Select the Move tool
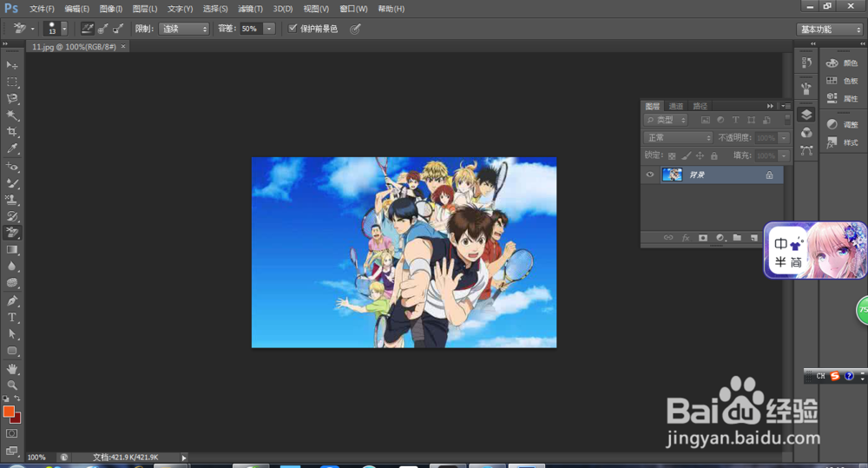868x468 pixels. [11, 65]
